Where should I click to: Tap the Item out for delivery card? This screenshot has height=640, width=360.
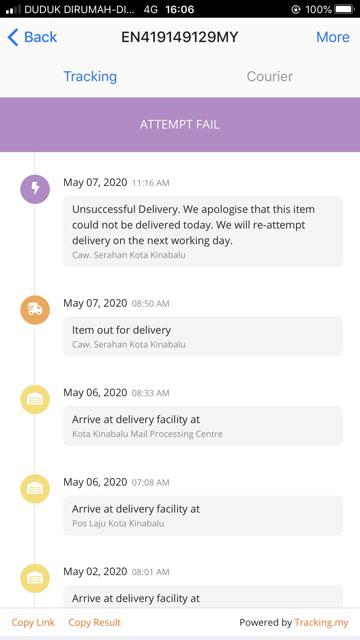(203, 336)
